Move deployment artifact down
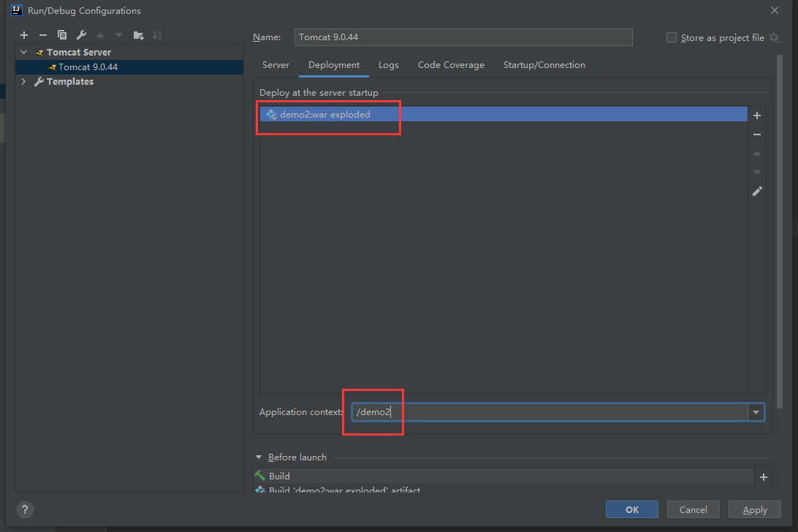The width and height of the screenshot is (798, 532). [757, 172]
